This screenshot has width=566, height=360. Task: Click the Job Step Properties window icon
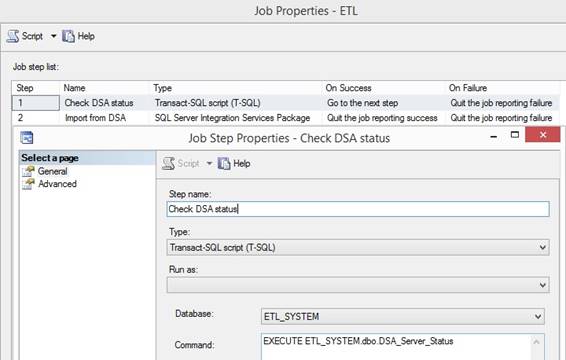pyautogui.click(x=27, y=138)
